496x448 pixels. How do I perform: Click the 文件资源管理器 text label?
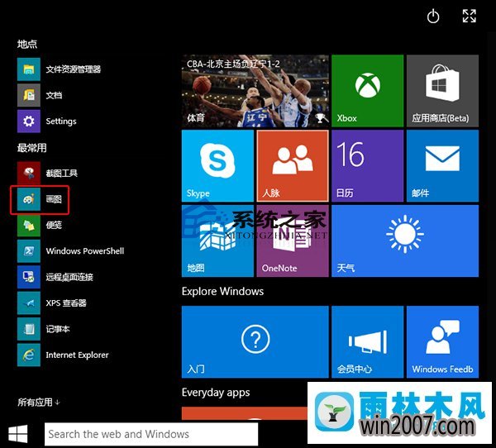(x=74, y=69)
